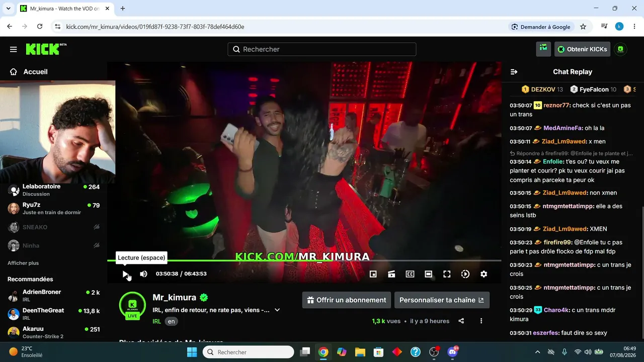644x362 pixels.
Task: Select the 'en' language tag
Action: 172,321
